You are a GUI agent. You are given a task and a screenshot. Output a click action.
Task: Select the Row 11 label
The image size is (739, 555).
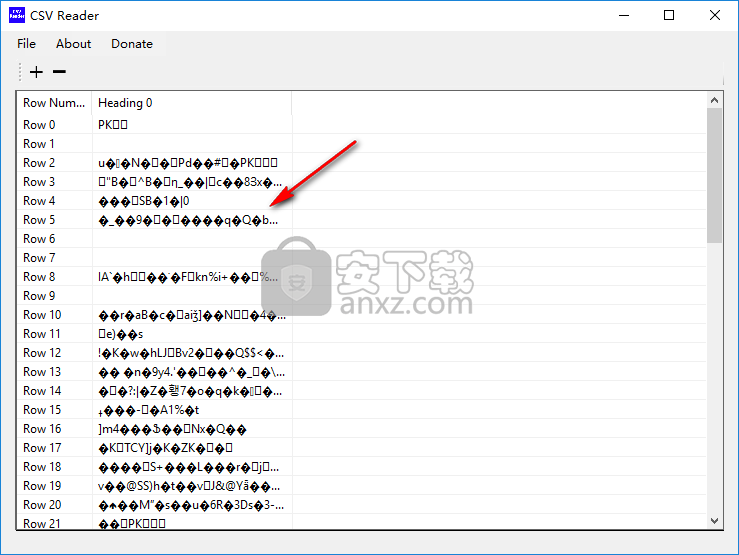(42, 334)
